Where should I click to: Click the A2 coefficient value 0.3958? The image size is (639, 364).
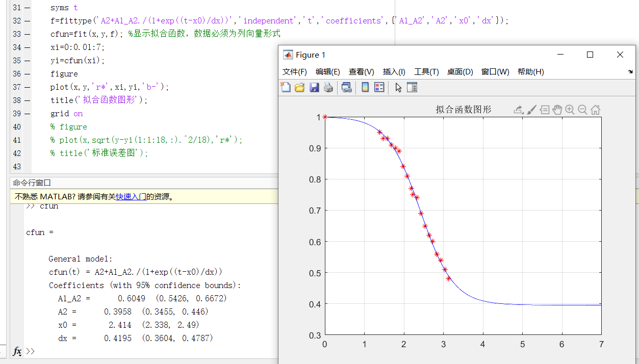tap(118, 311)
